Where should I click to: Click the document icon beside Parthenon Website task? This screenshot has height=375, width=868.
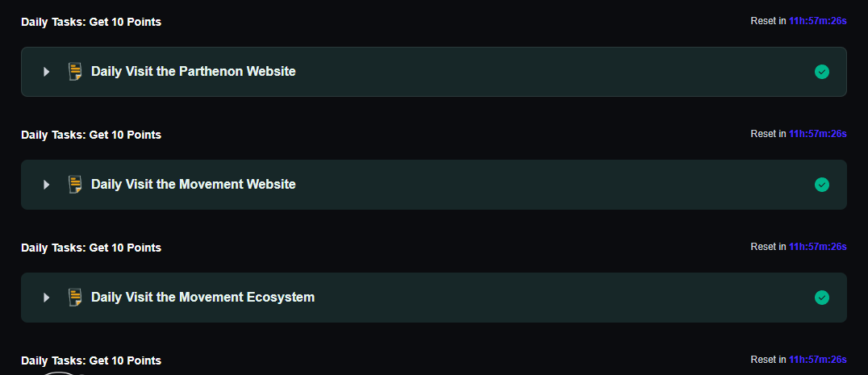[75, 72]
